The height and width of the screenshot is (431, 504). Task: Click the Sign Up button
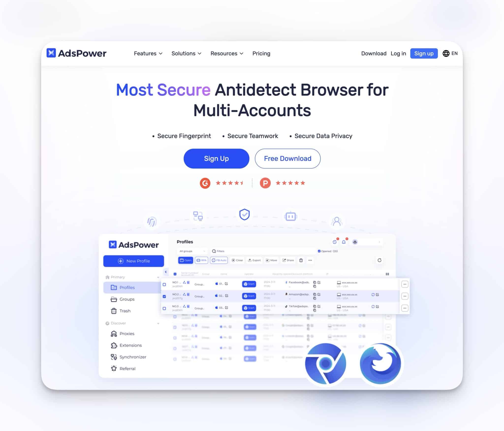(216, 158)
